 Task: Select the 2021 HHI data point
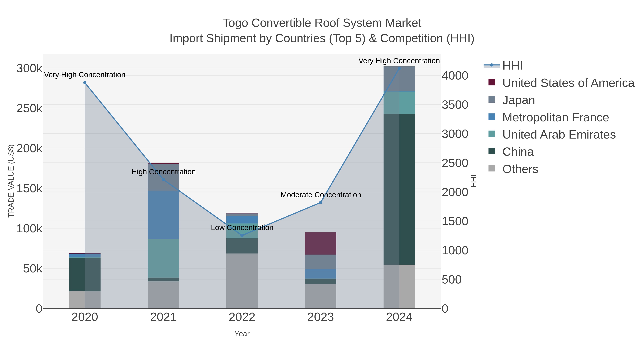164,179
